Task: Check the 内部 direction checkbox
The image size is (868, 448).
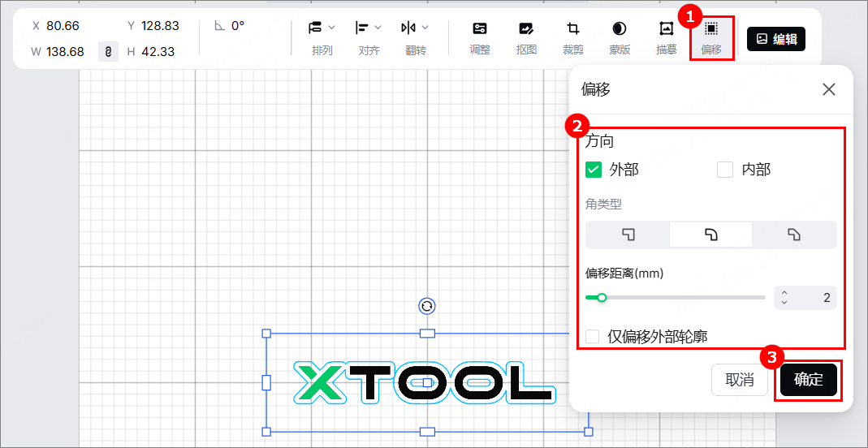Action: (725, 170)
